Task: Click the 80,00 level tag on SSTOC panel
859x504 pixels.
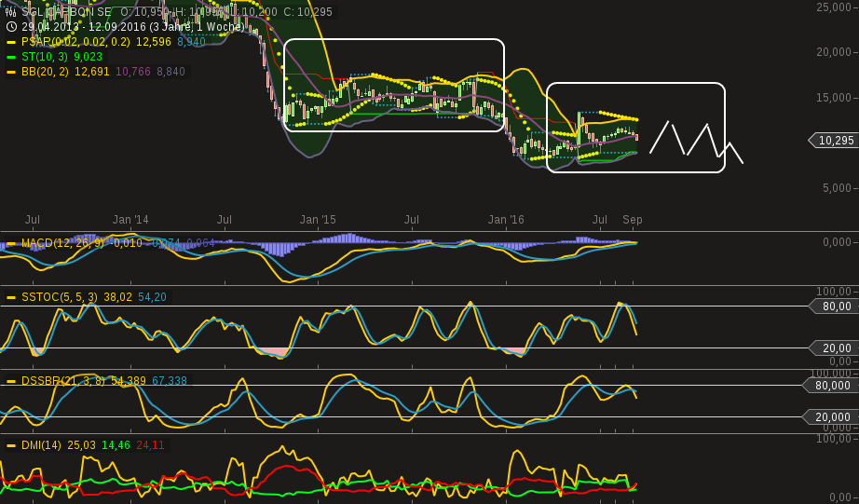Action: [x=832, y=306]
